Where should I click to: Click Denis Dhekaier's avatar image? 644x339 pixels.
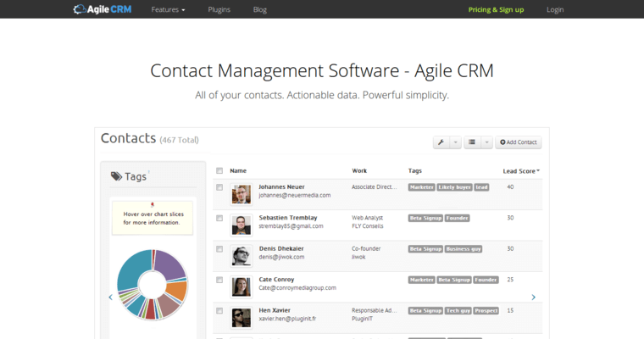241,256
